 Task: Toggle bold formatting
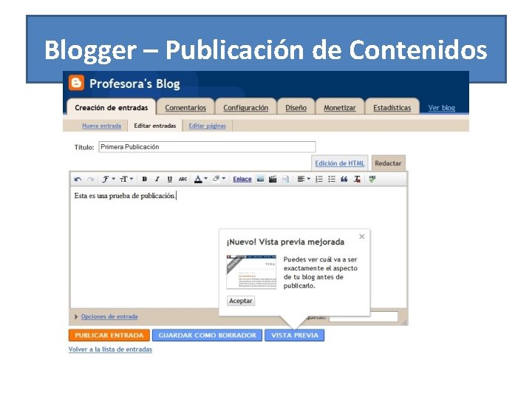coord(145,179)
